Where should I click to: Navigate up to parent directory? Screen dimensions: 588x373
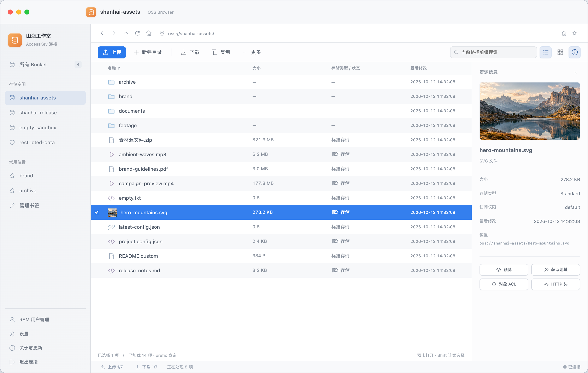[125, 33]
